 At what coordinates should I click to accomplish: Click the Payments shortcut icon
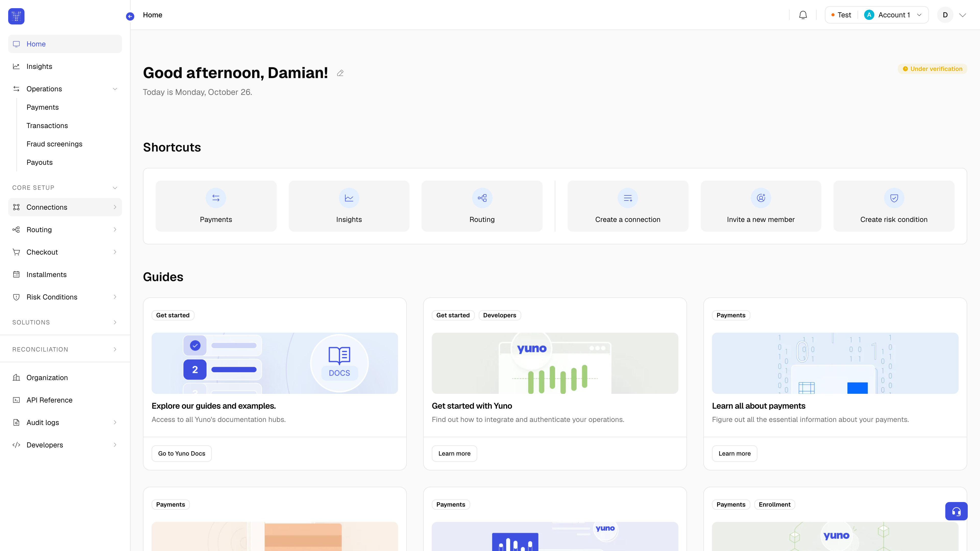[216, 198]
